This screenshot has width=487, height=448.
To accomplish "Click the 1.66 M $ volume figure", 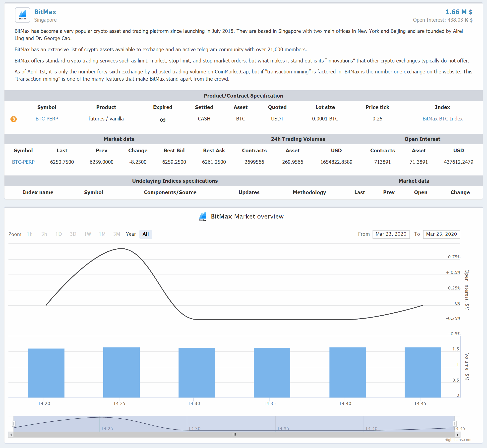I will 459,12.
